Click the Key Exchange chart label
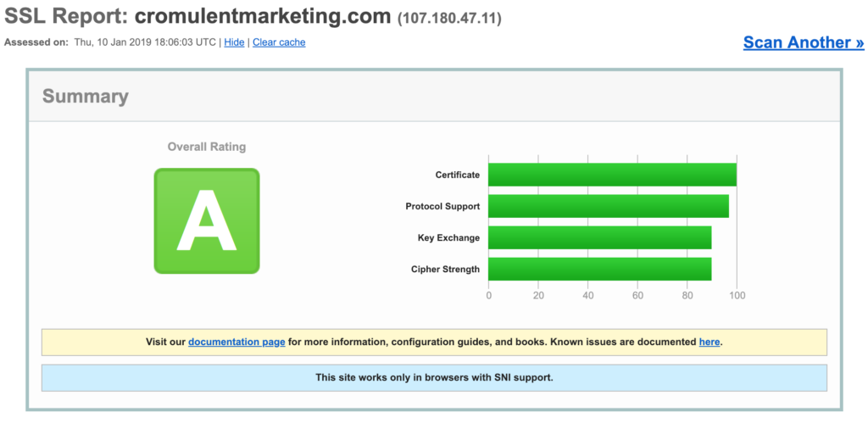The width and height of the screenshot is (868, 423). coord(448,238)
